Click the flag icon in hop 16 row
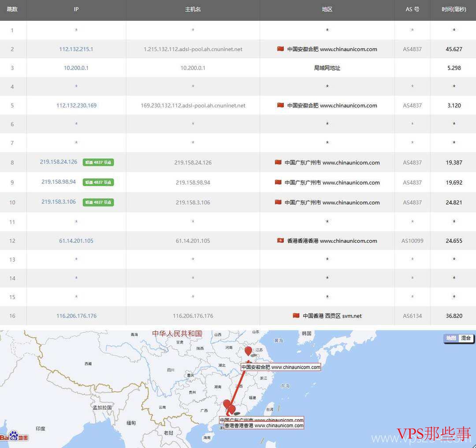Viewport: 476px width, 448px height. [296, 315]
